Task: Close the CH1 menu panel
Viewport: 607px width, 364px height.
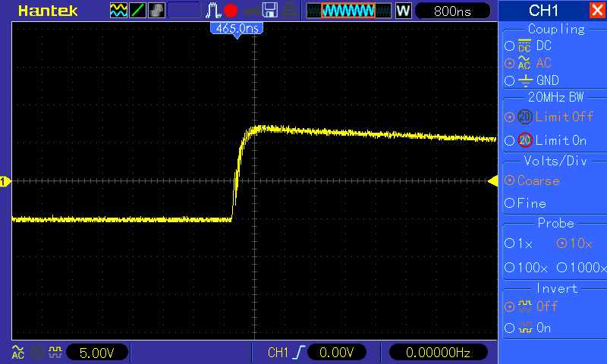Action: [597, 10]
